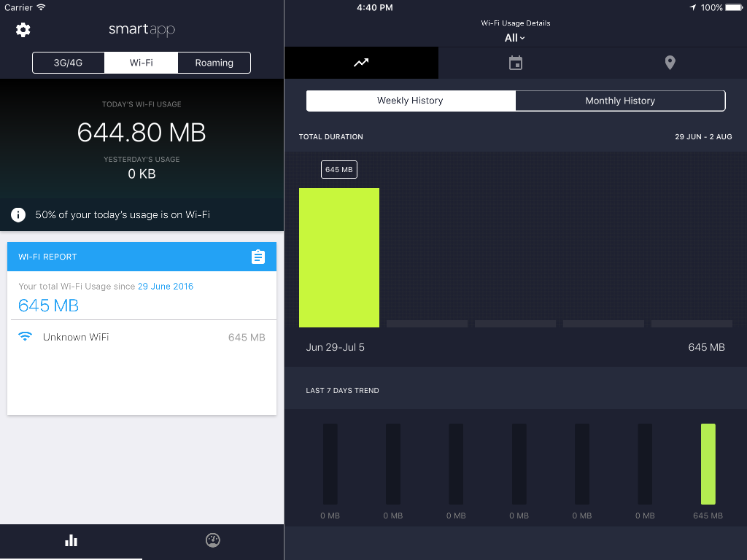Open the Unknown WiFi row
The height and width of the screenshot is (560, 747).
click(x=142, y=337)
